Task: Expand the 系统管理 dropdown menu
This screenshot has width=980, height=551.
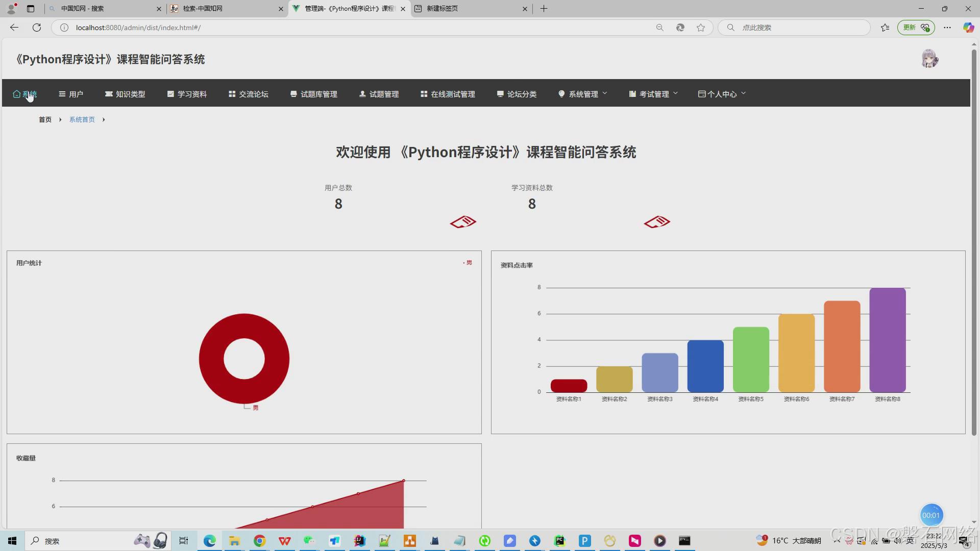Action: pos(583,94)
